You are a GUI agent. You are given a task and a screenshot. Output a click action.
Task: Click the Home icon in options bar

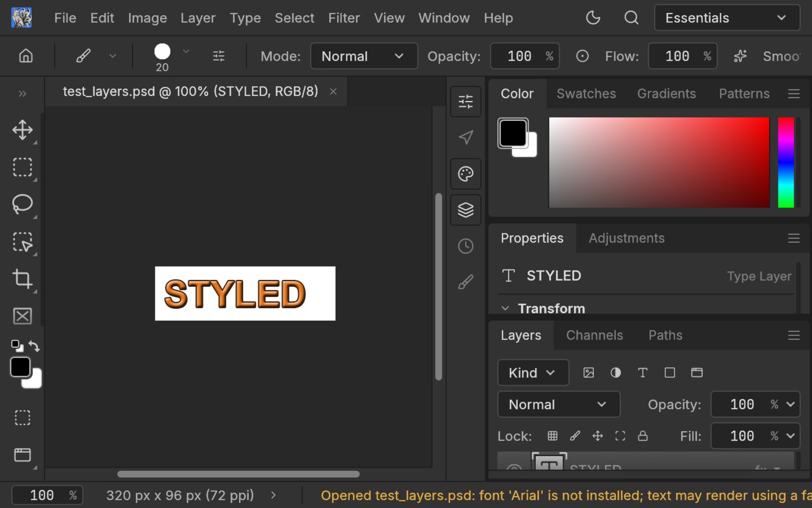click(26, 56)
